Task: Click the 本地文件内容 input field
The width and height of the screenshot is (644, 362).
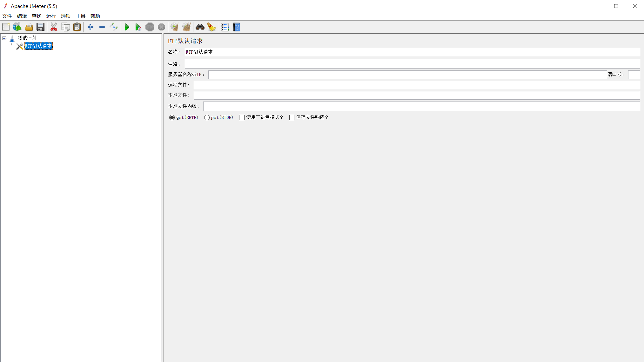Action: click(x=421, y=106)
